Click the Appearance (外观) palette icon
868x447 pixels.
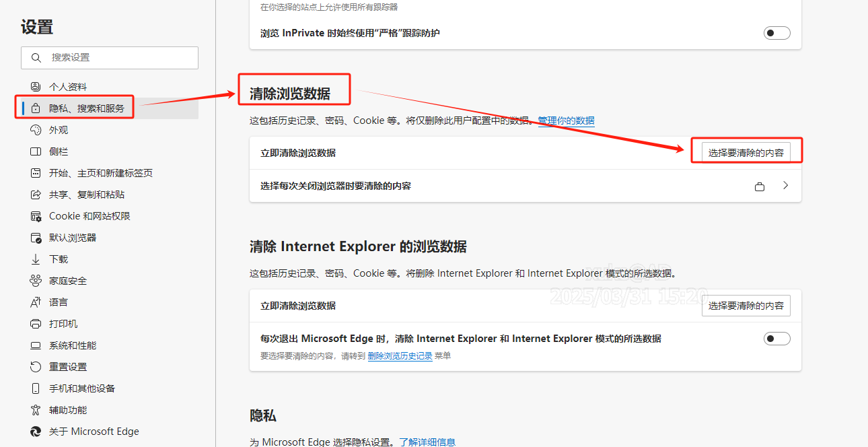click(36, 130)
